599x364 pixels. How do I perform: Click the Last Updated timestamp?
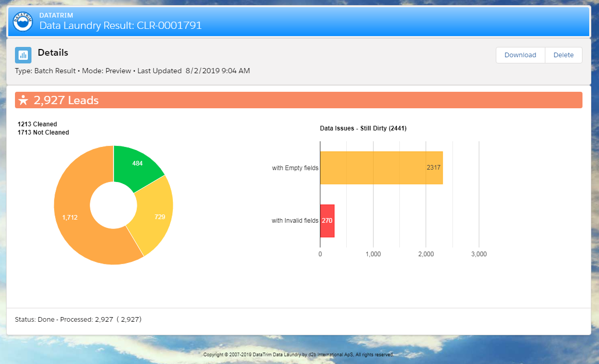click(217, 71)
